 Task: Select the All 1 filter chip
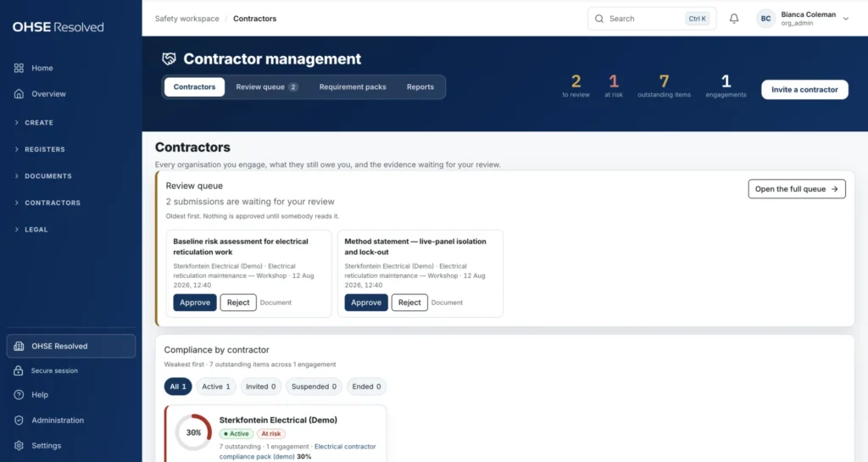click(x=178, y=387)
